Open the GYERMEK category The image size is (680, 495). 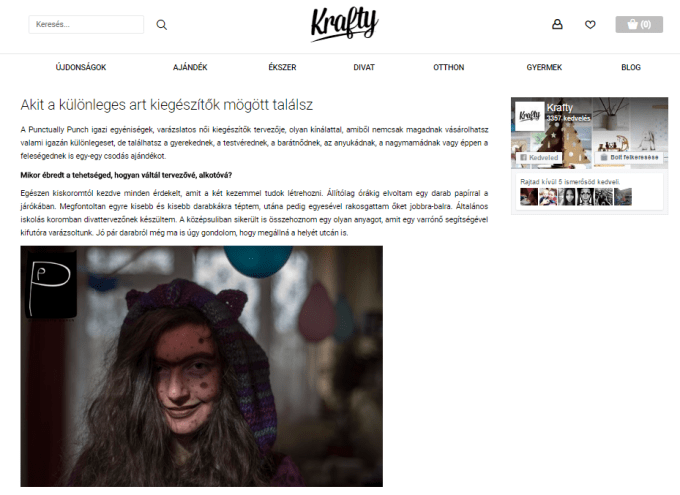(544, 67)
